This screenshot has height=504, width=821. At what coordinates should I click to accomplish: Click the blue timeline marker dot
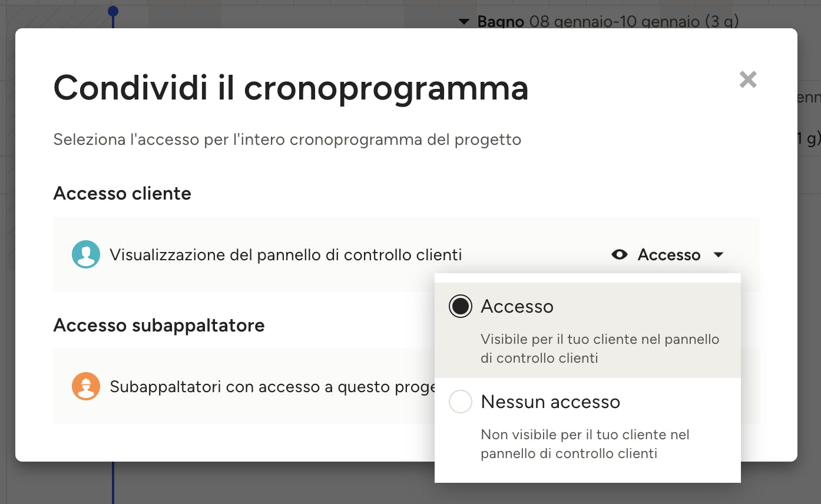[x=113, y=11]
